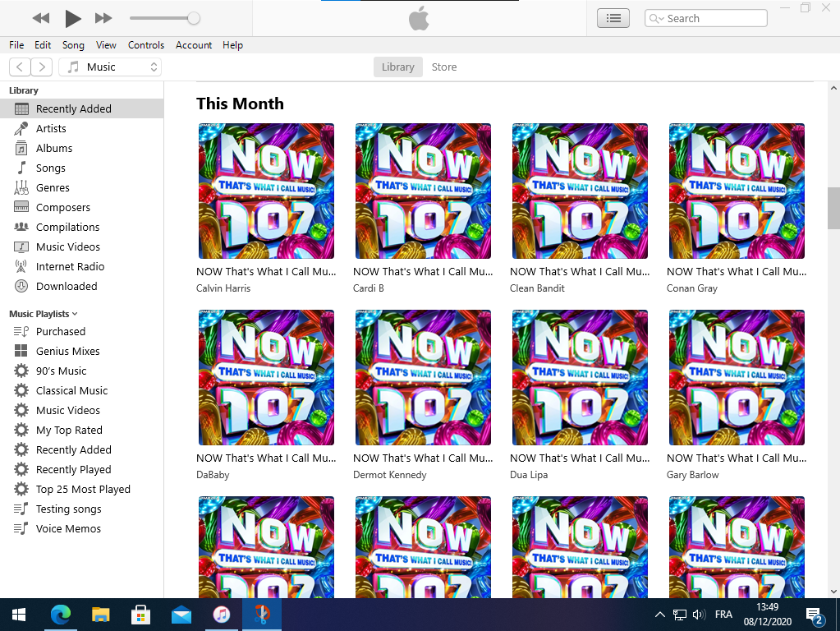Open Mail app from taskbar
The width and height of the screenshot is (840, 631).
click(x=181, y=615)
